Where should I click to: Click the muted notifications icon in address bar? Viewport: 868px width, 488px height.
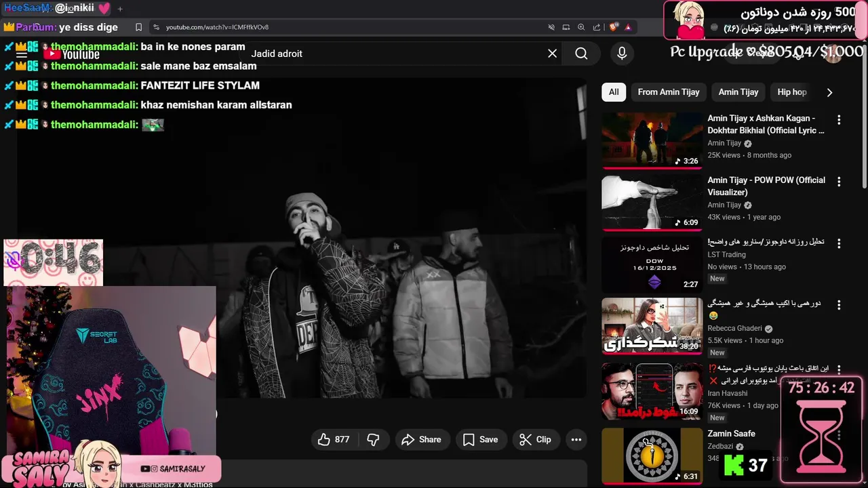[551, 27]
